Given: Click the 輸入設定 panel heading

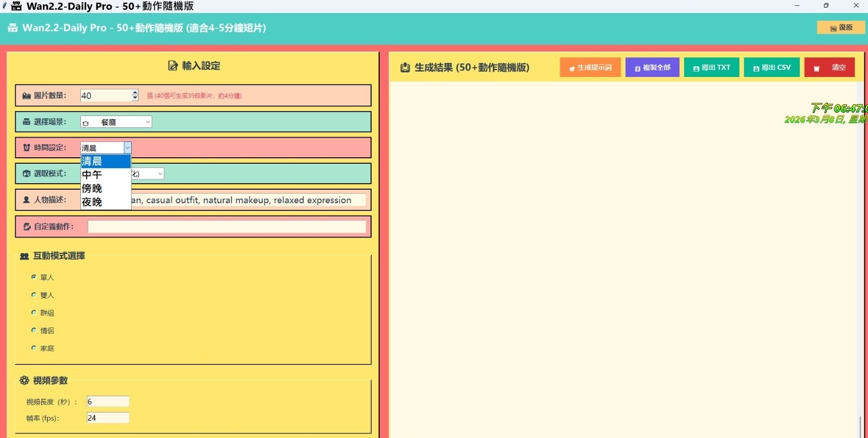Looking at the screenshot, I should pos(201,66).
